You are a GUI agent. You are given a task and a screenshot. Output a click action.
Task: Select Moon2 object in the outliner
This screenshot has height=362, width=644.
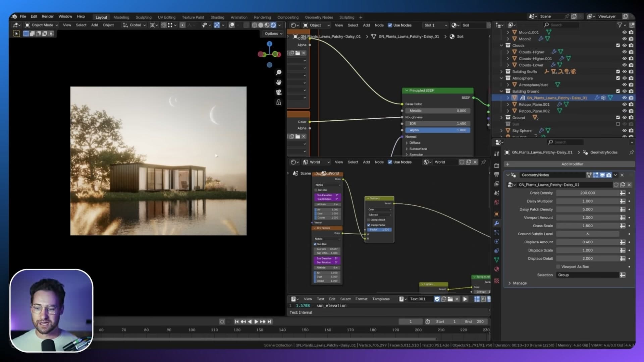pyautogui.click(x=525, y=39)
